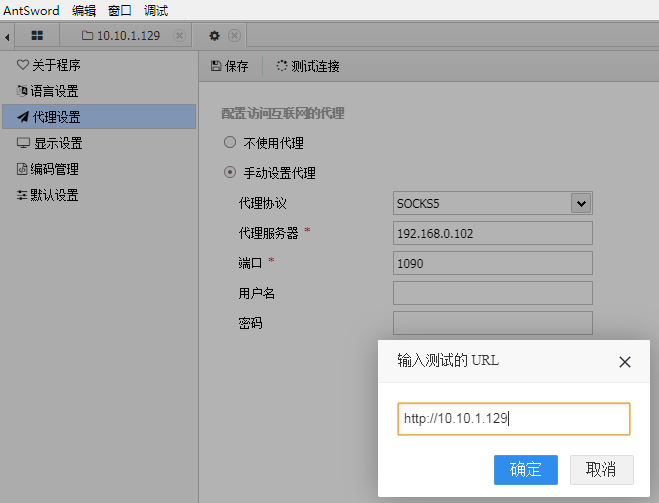
Task: Switch to the grid home tab
Action: pyautogui.click(x=37, y=36)
